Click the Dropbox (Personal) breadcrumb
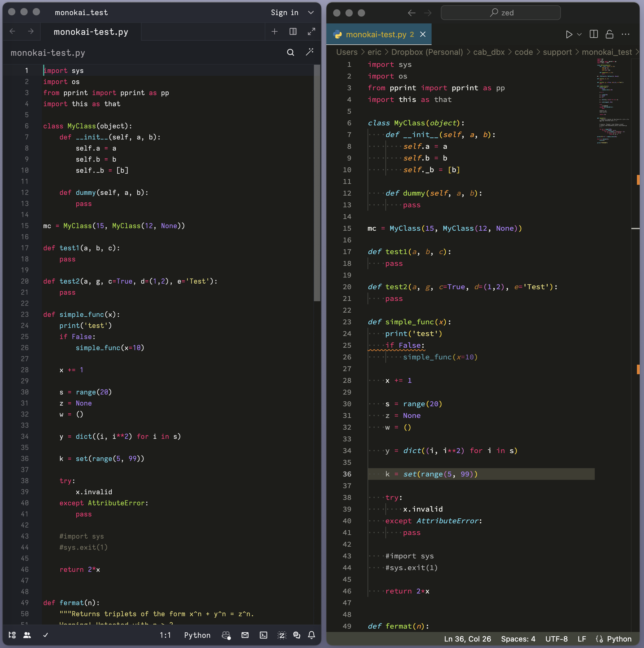The width and height of the screenshot is (644, 648). [x=427, y=52]
